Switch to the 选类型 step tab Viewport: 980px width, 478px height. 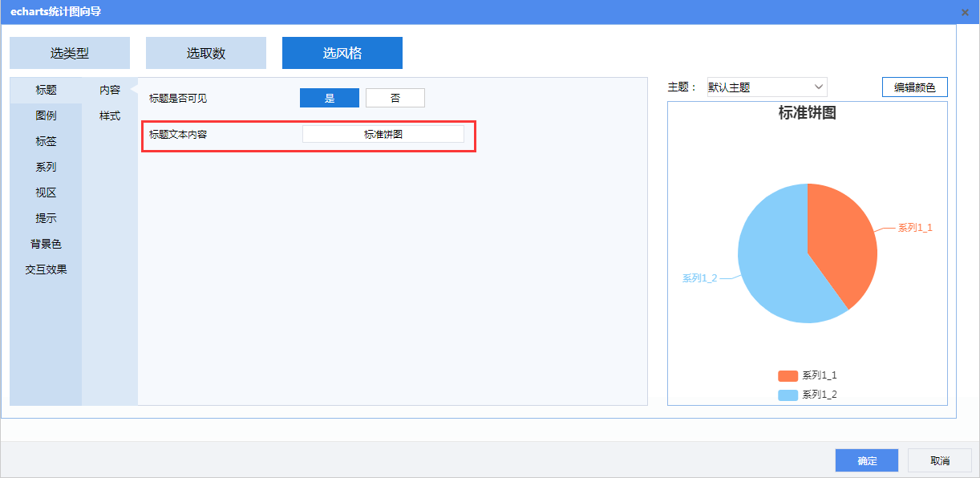tap(70, 53)
